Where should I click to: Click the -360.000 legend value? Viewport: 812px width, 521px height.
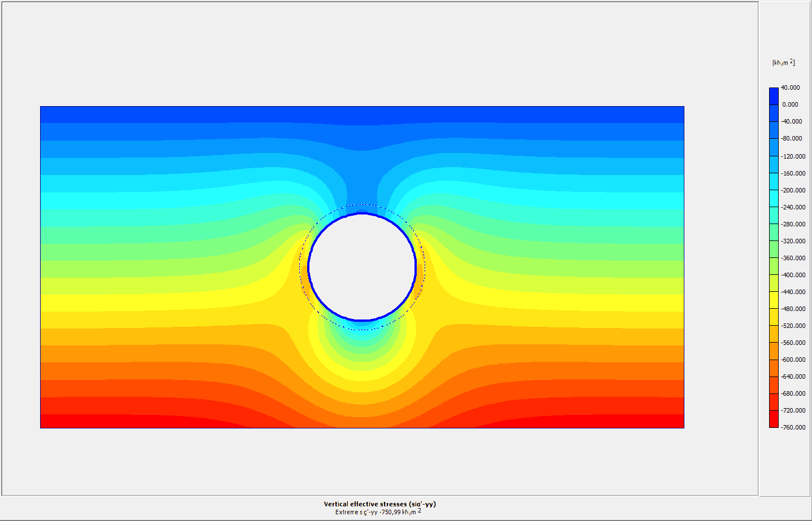(793, 258)
